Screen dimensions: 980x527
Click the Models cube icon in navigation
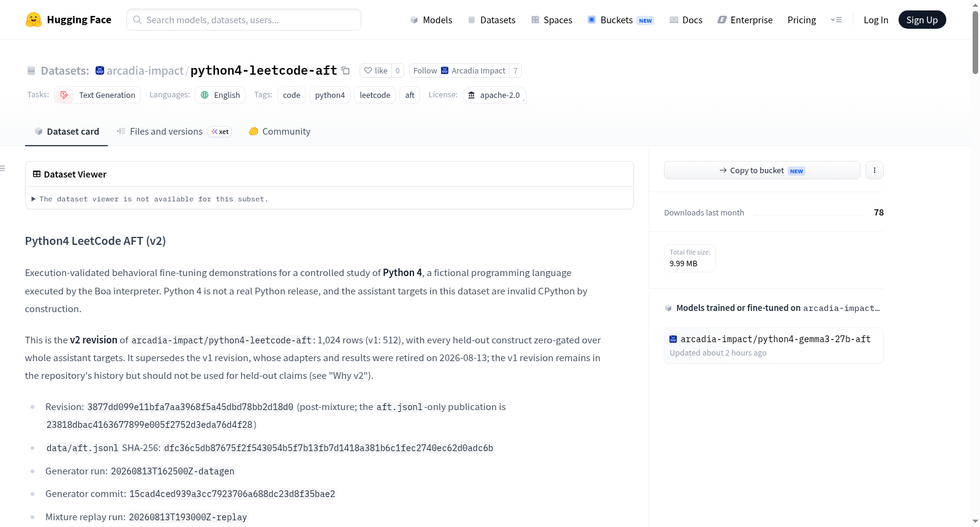pos(414,20)
